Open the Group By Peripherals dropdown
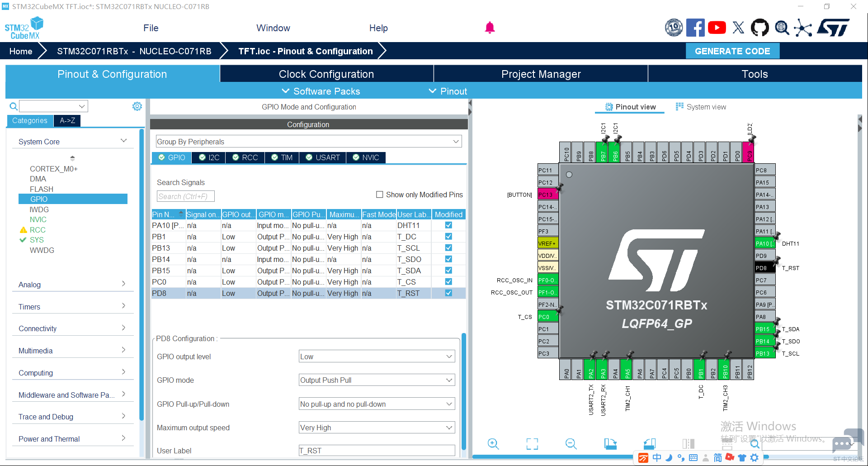 [x=309, y=142]
